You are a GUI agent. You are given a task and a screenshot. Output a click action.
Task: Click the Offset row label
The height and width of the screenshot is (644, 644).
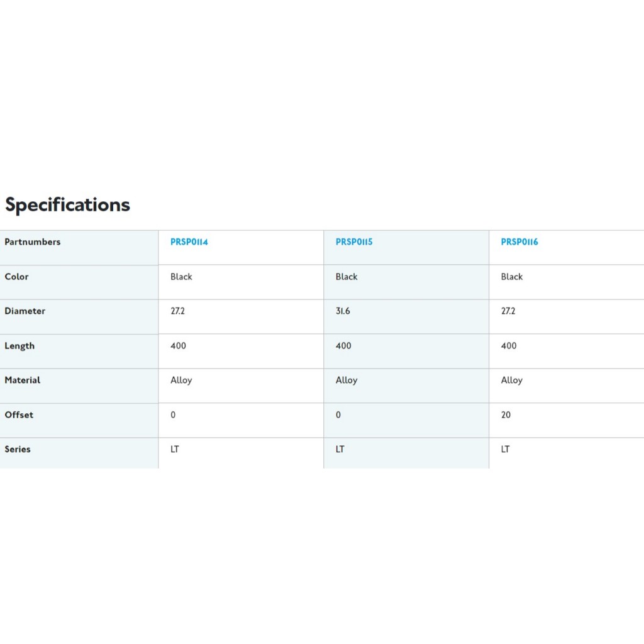(x=19, y=415)
